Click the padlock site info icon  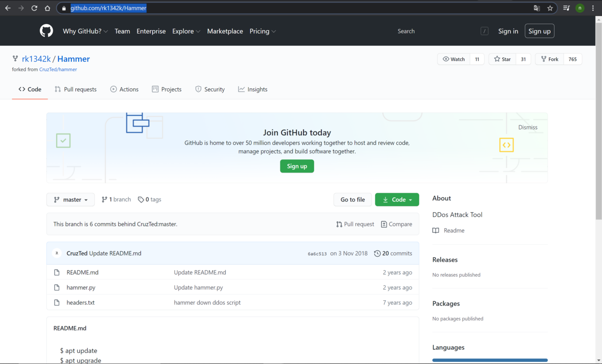[x=64, y=8]
